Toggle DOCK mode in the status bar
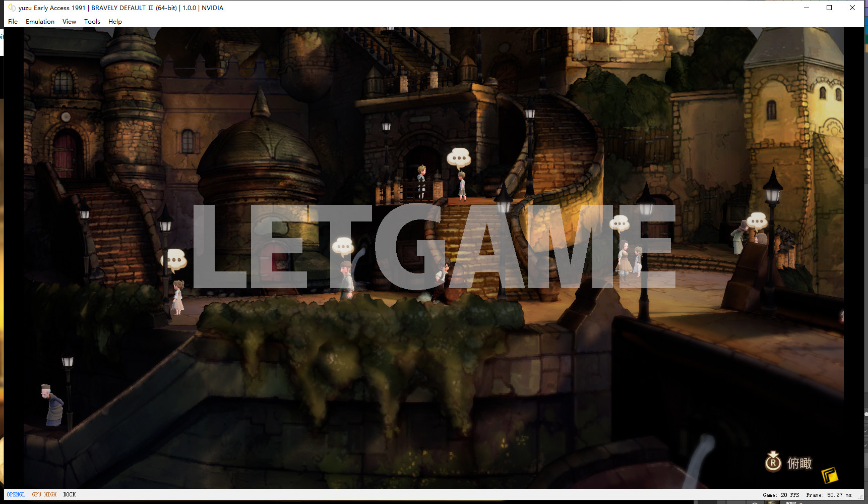Viewport: 868px width, 504px height. point(70,494)
